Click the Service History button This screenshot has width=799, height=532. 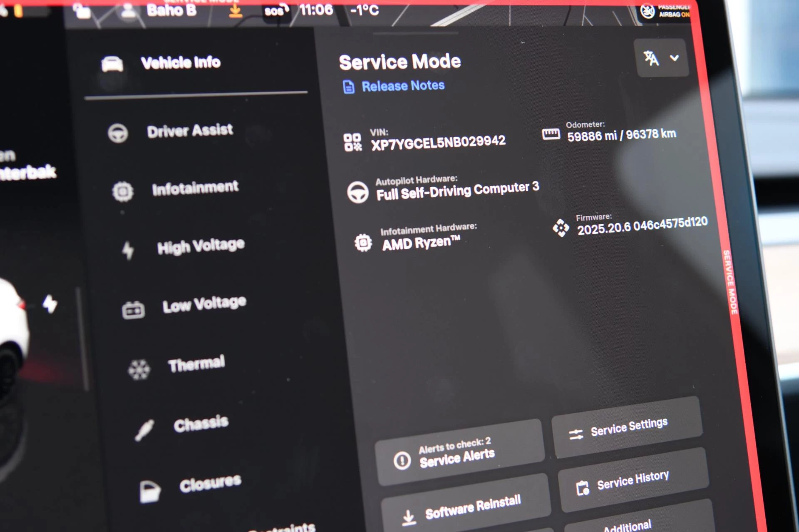(x=632, y=481)
